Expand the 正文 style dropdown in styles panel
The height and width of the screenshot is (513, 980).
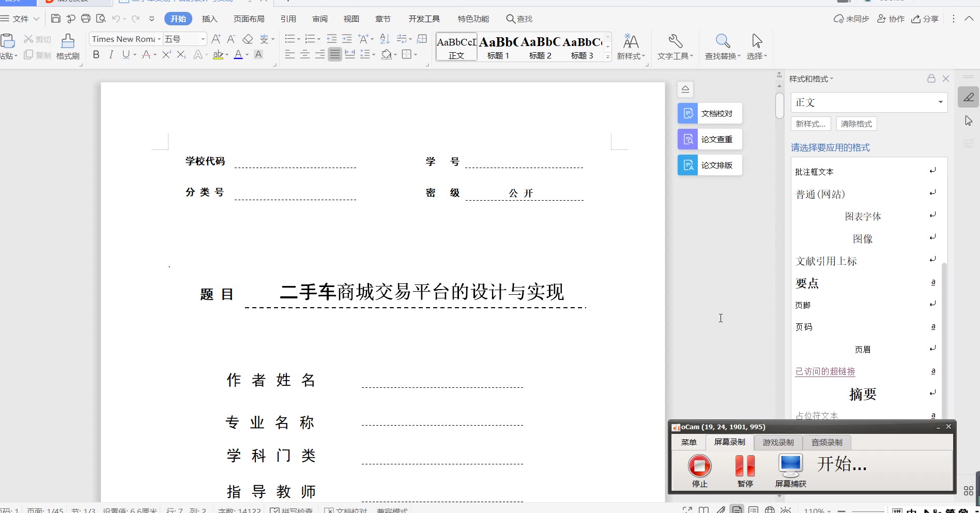pos(940,102)
